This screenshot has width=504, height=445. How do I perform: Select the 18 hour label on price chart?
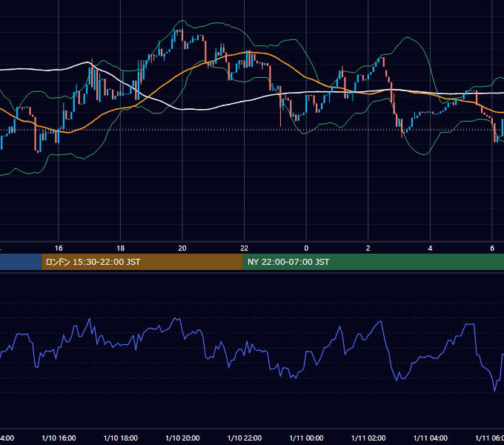point(120,248)
